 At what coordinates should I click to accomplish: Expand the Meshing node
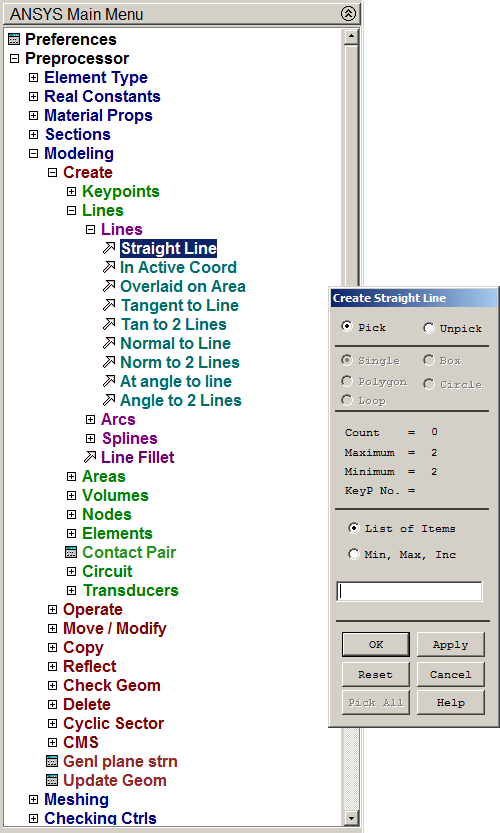pos(33,799)
